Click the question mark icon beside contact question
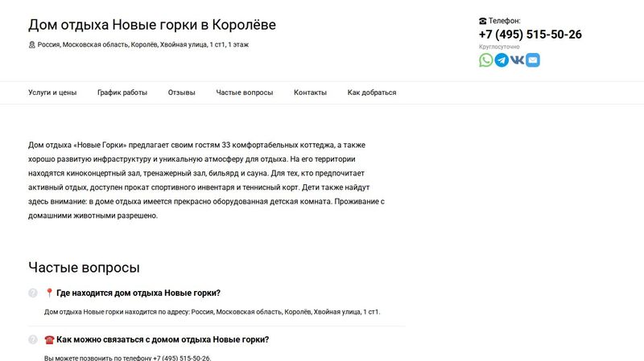The width and height of the screenshot is (644, 361). (x=33, y=339)
